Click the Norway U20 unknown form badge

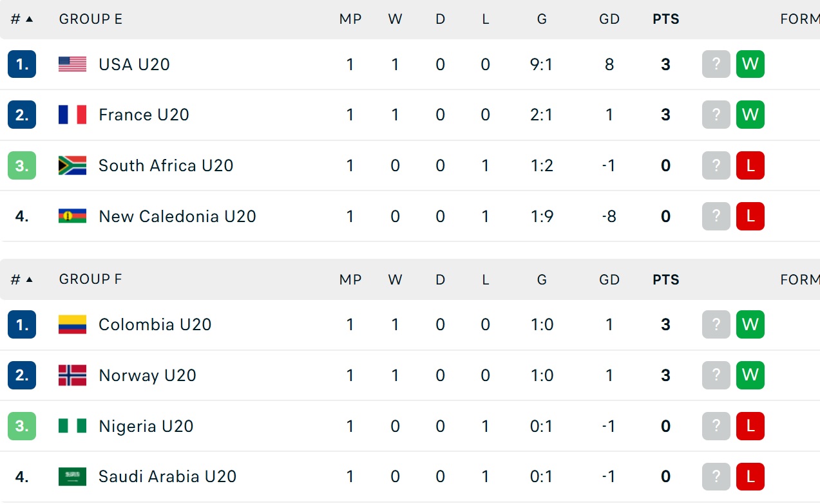[716, 375]
